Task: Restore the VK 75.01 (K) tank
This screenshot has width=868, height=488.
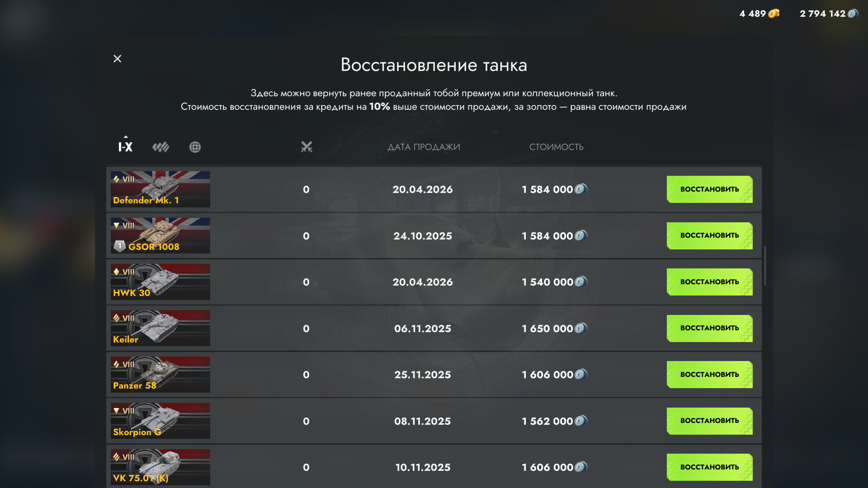Action: pyautogui.click(x=709, y=467)
